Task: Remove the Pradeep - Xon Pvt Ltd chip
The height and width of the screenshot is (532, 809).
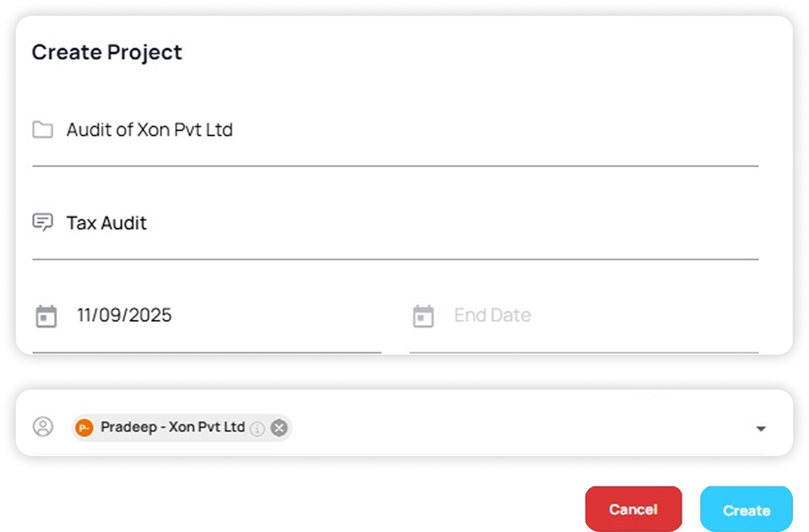Action: [x=279, y=427]
